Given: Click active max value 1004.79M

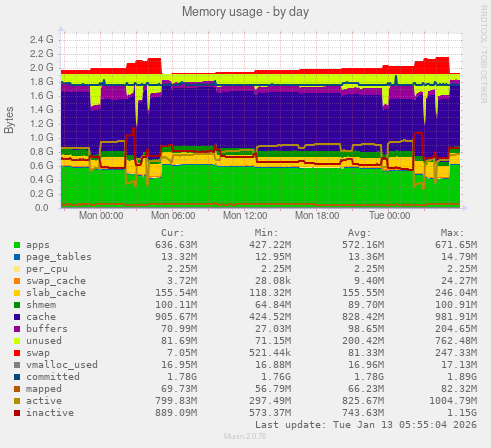Looking at the screenshot, I should point(453,401).
